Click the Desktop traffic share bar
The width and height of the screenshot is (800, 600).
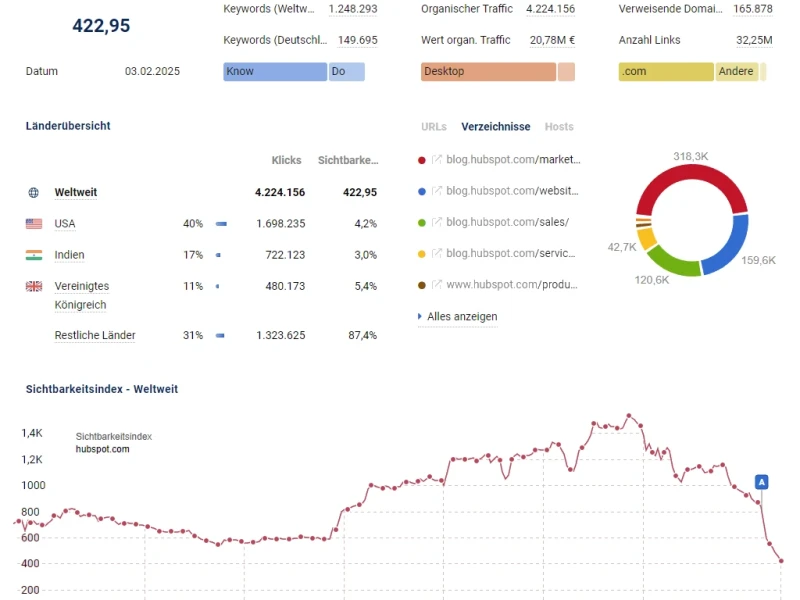point(488,71)
